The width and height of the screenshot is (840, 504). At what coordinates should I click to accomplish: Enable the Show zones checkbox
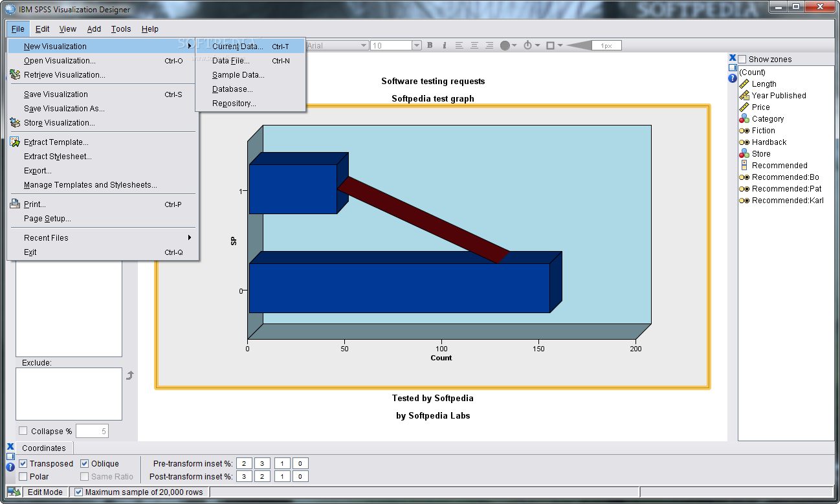(742, 60)
